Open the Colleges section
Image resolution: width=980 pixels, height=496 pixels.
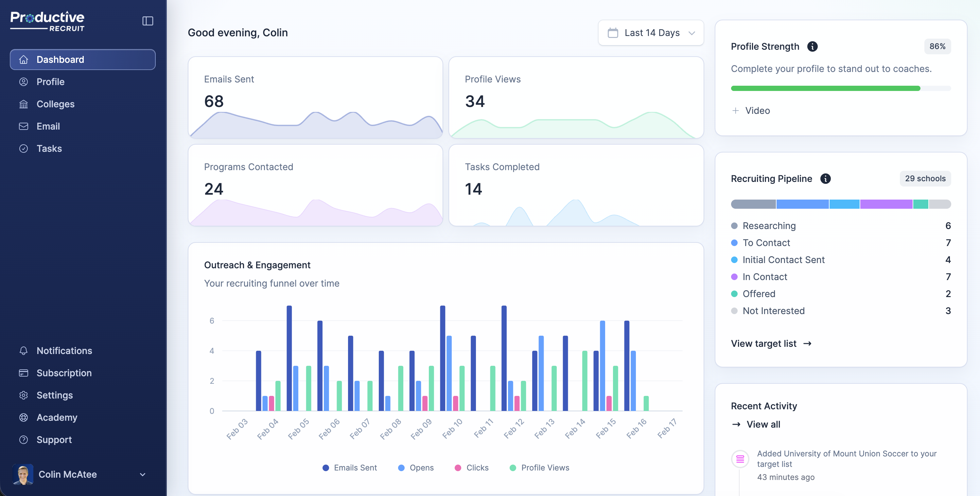coord(56,104)
